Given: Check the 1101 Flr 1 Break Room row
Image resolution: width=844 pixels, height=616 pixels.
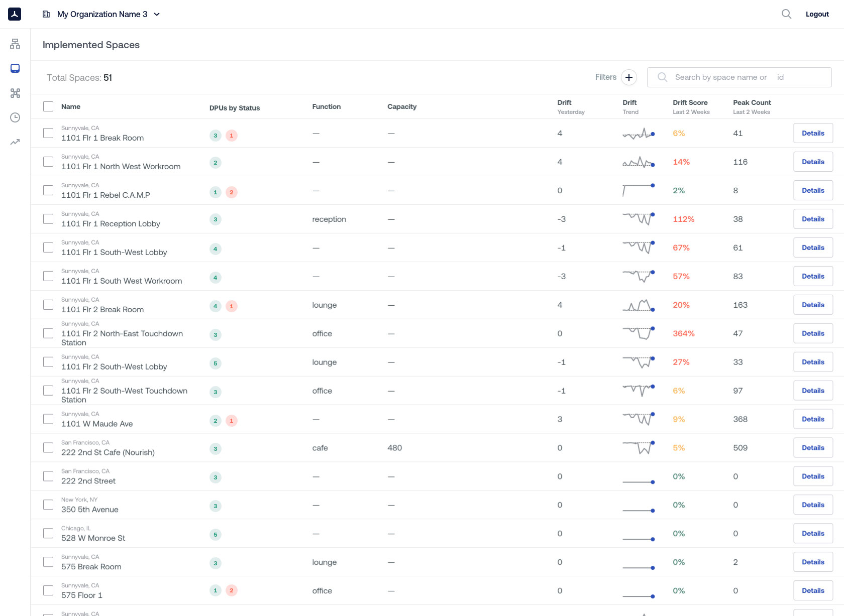Looking at the screenshot, I should (x=48, y=133).
